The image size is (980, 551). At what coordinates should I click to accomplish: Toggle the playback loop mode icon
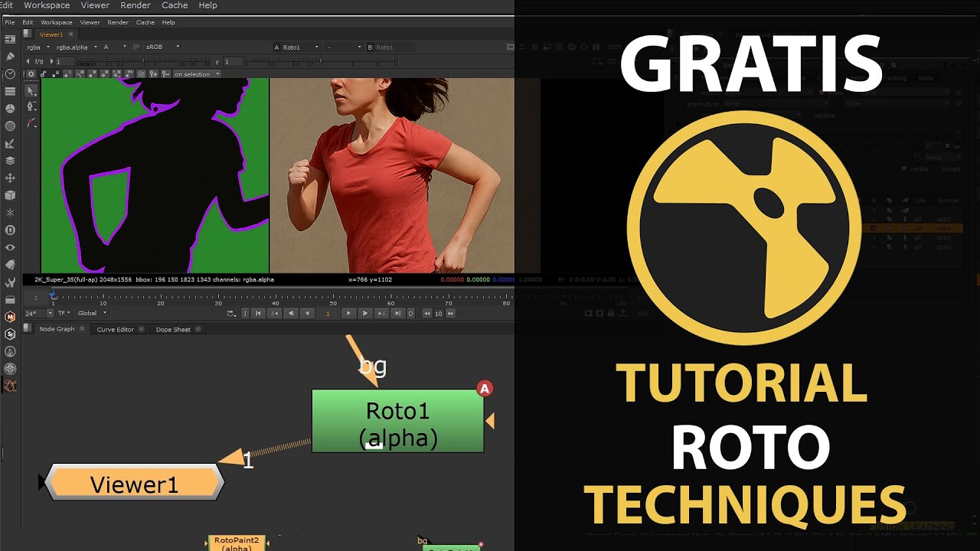tap(231, 313)
